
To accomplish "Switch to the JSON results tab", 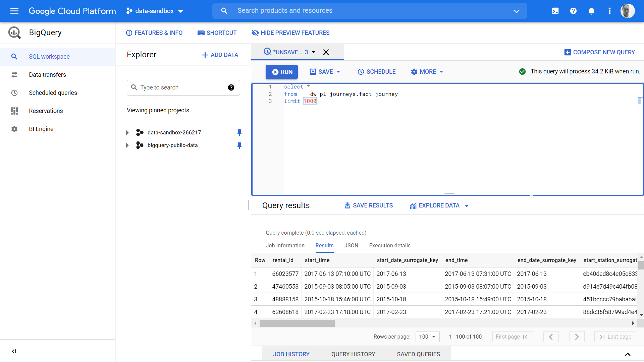I will [351, 245].
